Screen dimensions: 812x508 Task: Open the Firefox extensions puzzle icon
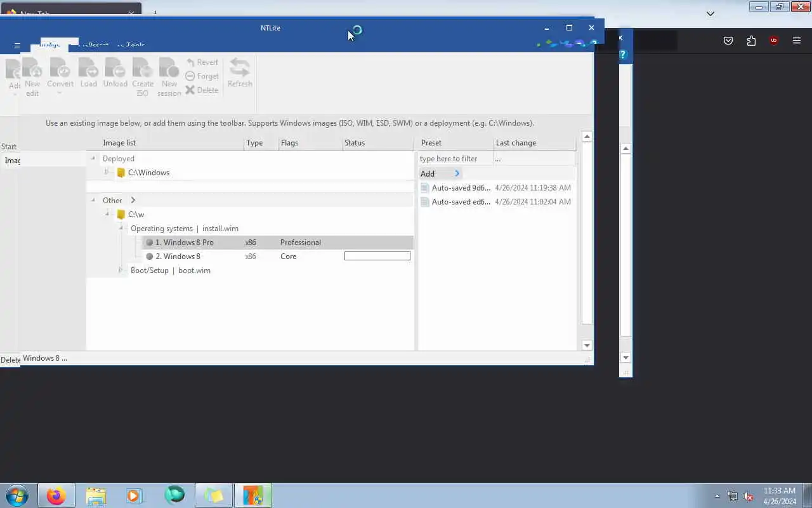tap(751, 41)
